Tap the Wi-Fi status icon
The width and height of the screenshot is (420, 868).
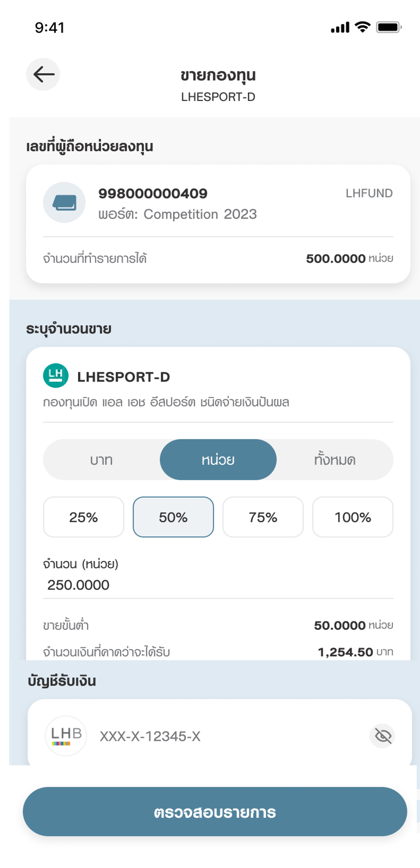(363, 27)
